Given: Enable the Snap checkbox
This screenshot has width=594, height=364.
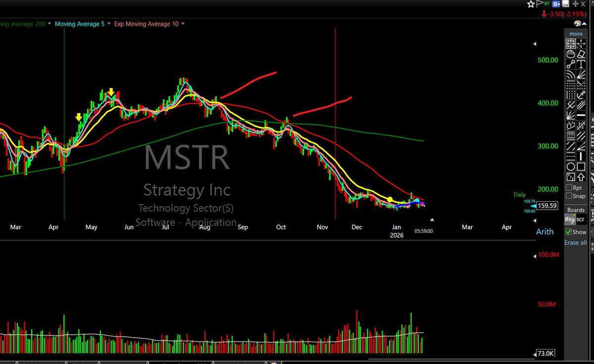Looking at the screenshot, I should tap(569, 196).
